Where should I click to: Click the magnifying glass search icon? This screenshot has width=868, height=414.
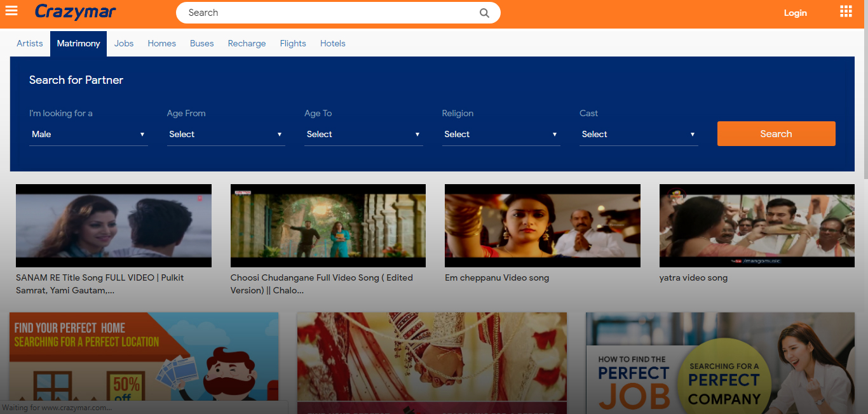[484, 13]
